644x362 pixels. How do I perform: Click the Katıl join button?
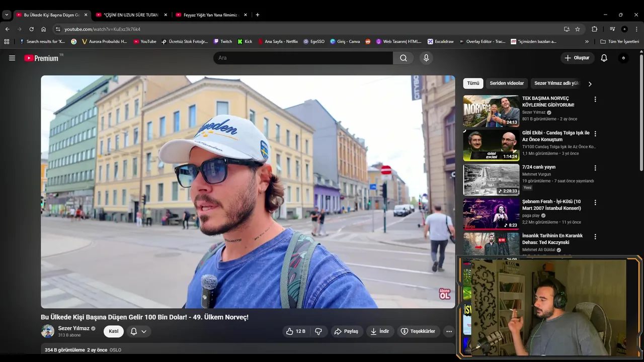114,331
